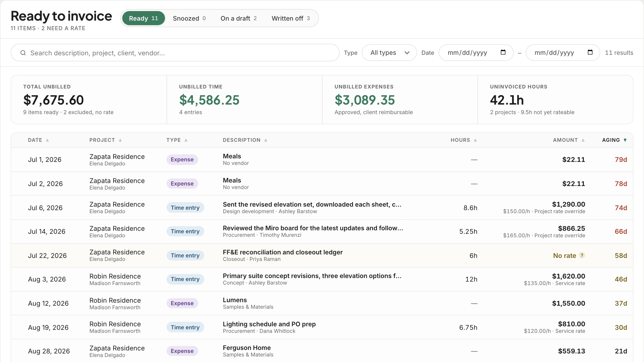Click the start date mm/dd/yyyy field
The height and width of the screenshot is (362, 644).
(x=476, y=53)
